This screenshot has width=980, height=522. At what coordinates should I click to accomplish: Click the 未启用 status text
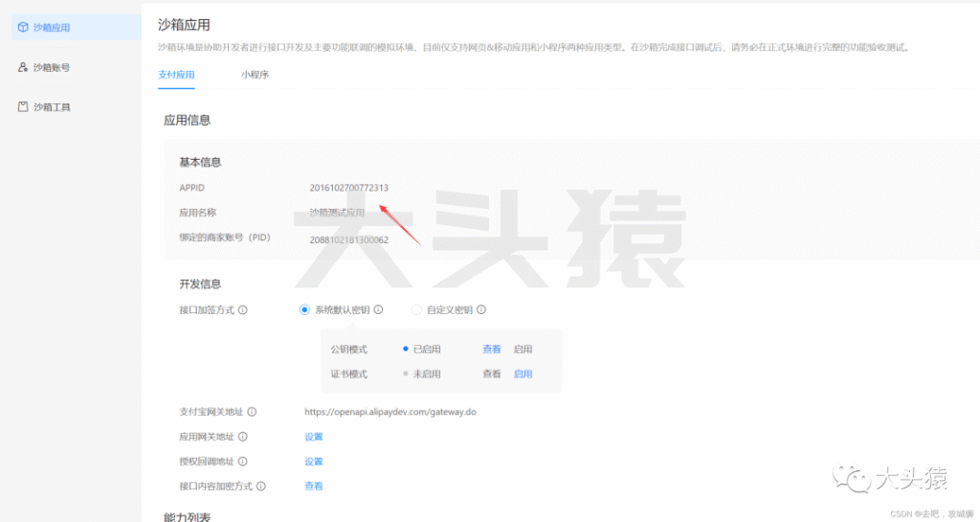pyautogui.click(x=427, y=374)
